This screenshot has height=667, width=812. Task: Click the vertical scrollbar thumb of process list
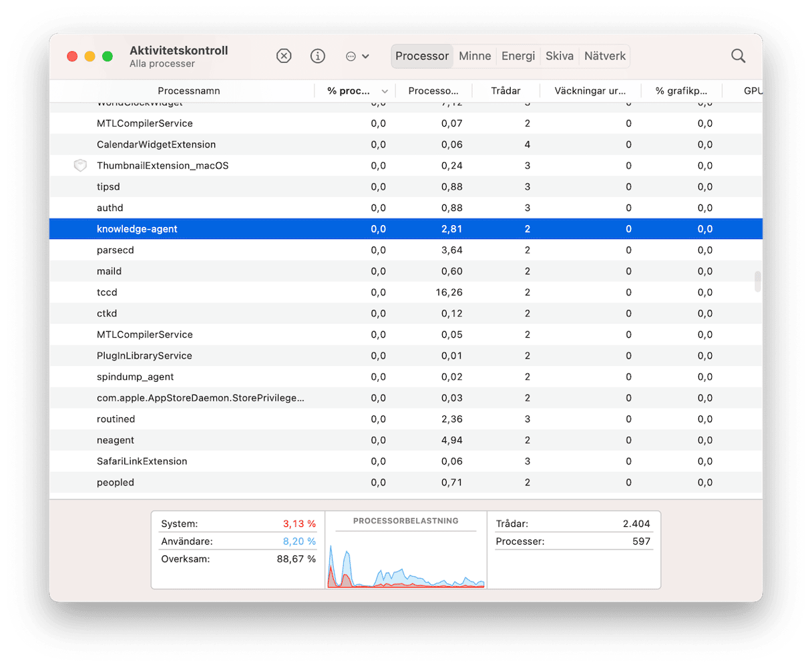coord(757,281)
